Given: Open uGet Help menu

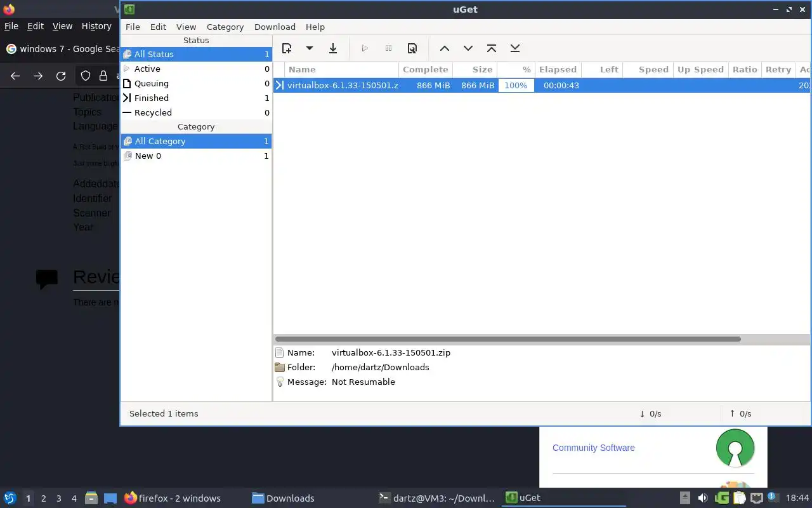Looking at the screenshot, I should coord(315,27).
